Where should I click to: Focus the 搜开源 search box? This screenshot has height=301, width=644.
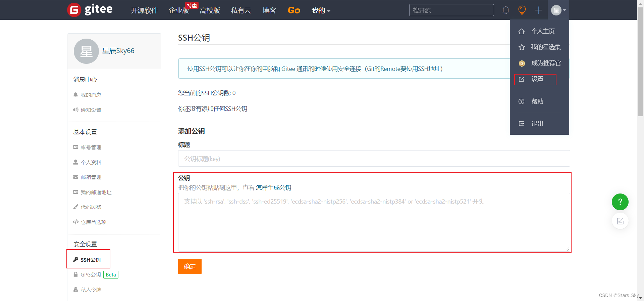[x=451, y=10]
